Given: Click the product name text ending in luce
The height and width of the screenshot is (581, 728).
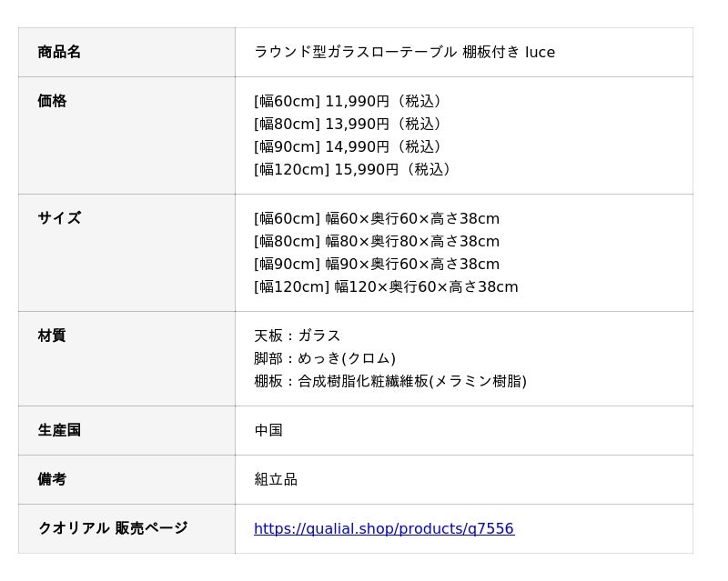Looking at the screenshot, I should [x=404, y=52].
